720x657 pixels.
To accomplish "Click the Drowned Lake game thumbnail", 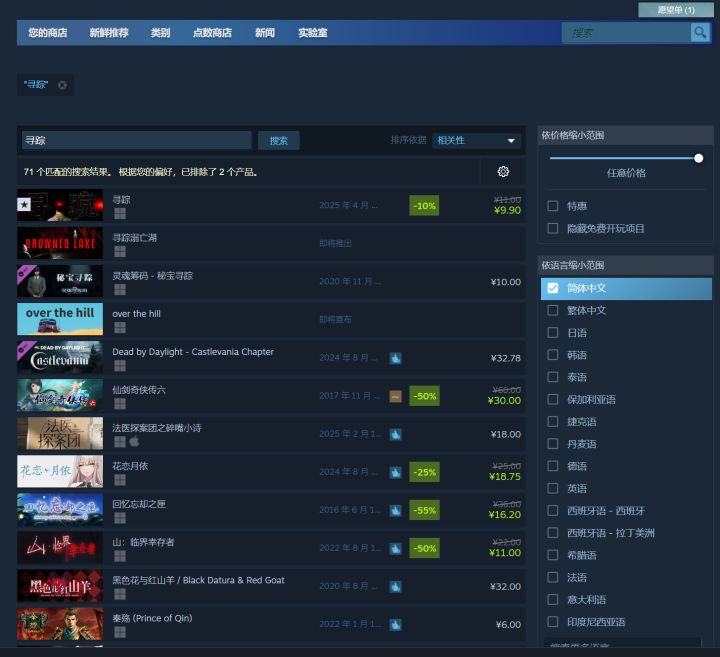I will pyautogui.click(x=60, y=243).
